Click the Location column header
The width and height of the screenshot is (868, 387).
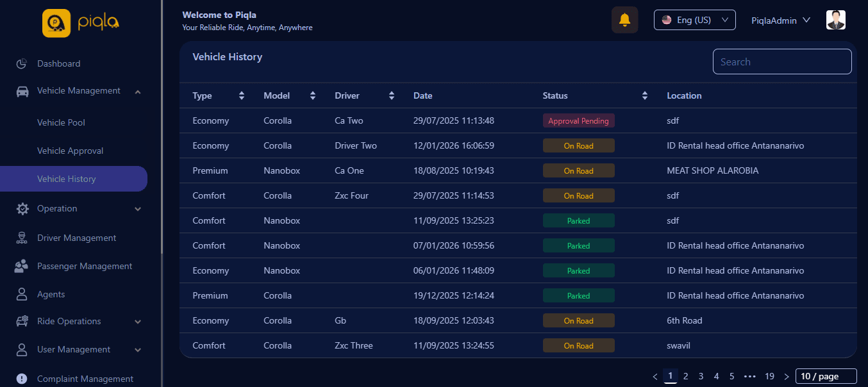[x=684, y=95]
